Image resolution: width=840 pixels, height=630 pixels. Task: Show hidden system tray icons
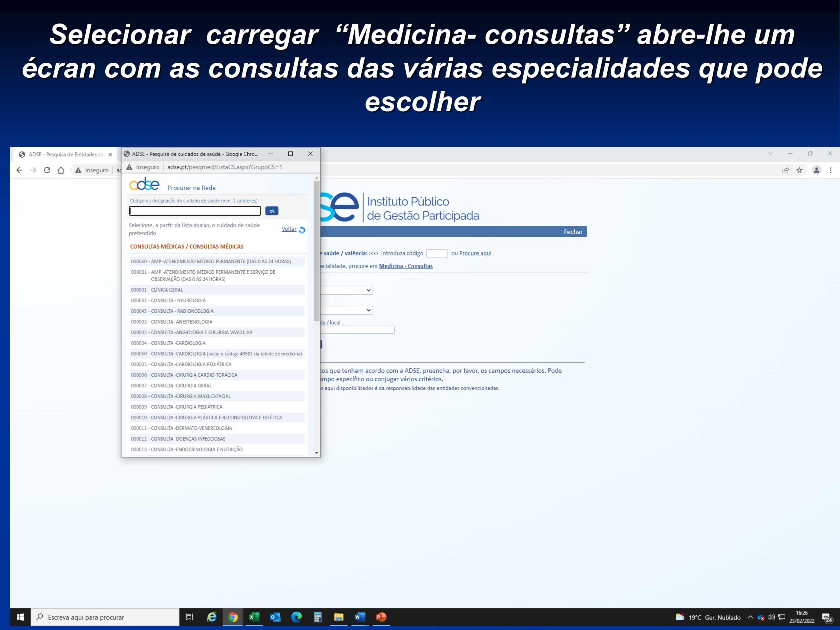750,617
